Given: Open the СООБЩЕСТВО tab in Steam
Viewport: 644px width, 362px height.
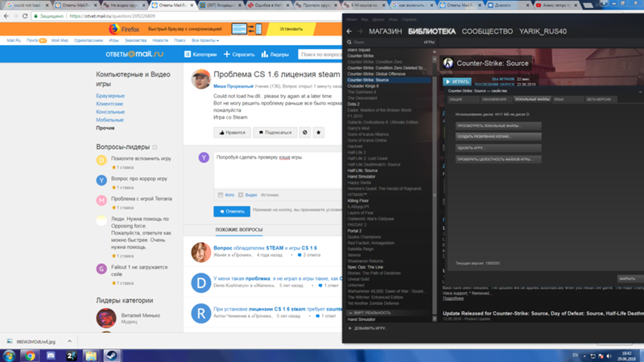Looking at the screenshot, I should (487, 31).
